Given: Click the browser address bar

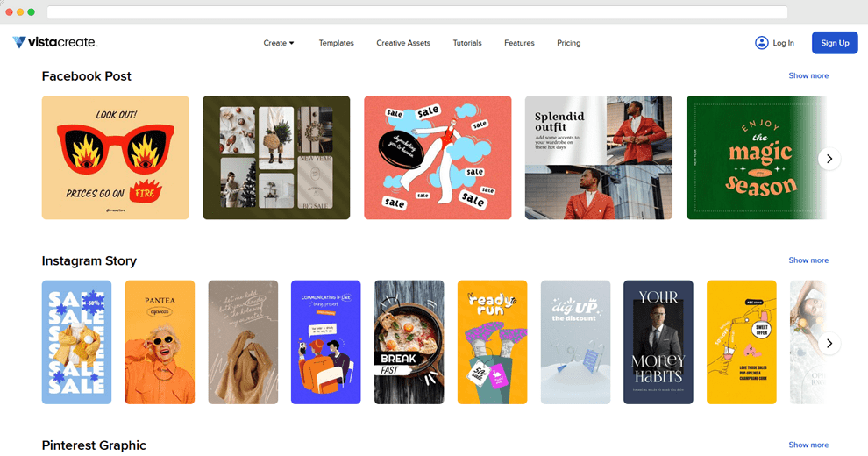Looking at the screenshot, I should 417,11.
